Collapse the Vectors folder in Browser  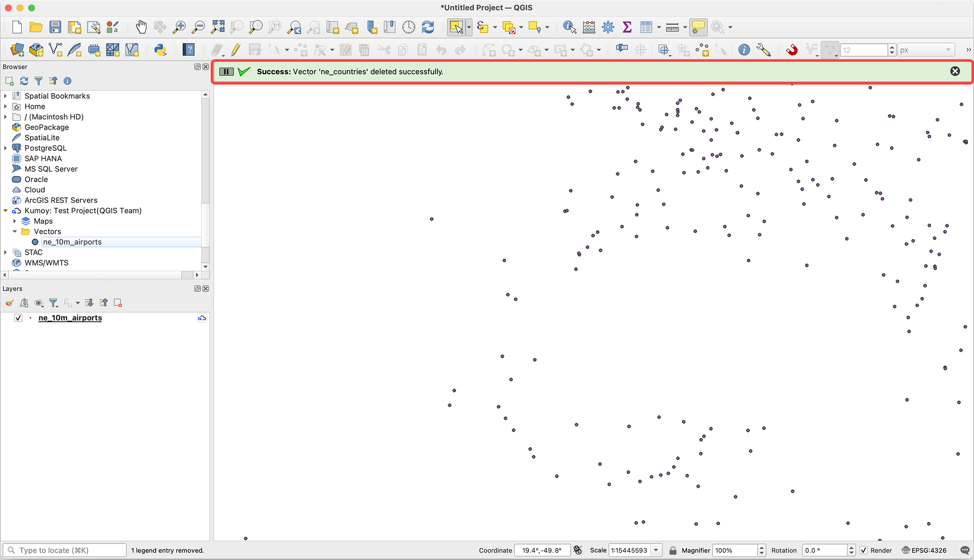[x=15, y=231]
